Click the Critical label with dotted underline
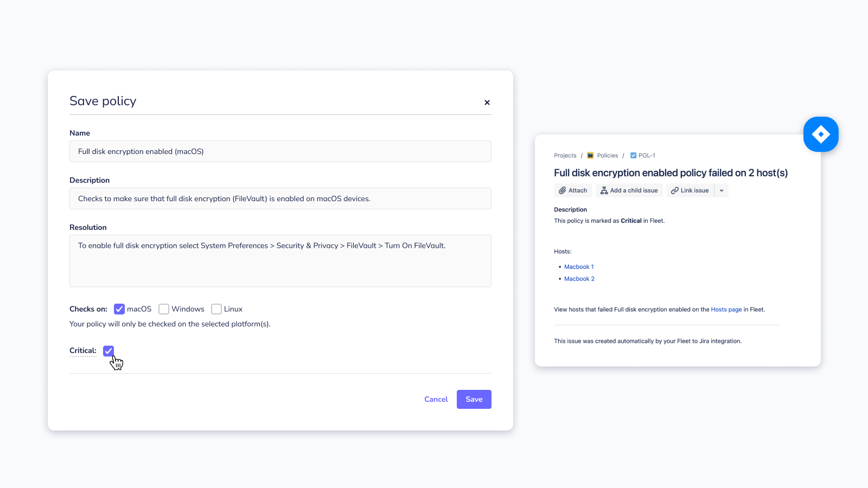This screenshot has width=868, height=488. [x=83, y=351]
